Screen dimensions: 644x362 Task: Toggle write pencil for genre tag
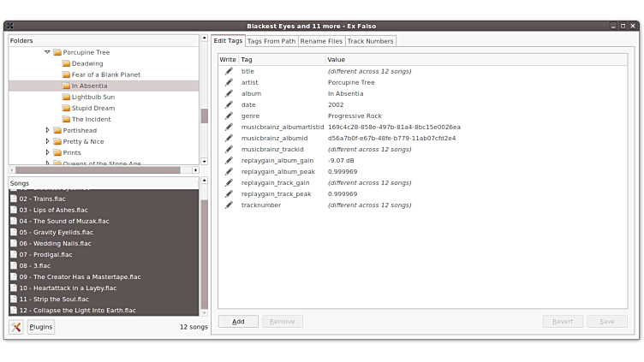(x=229, y=116)
